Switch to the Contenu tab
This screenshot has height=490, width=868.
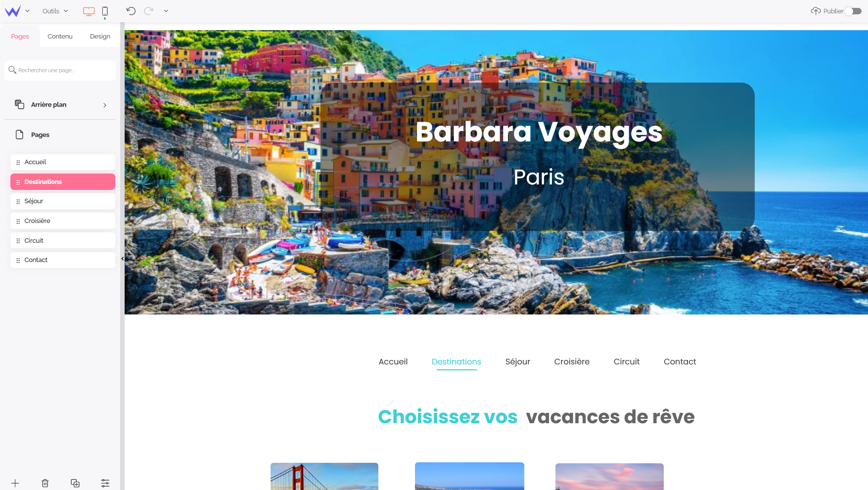(x=60, y=37)
